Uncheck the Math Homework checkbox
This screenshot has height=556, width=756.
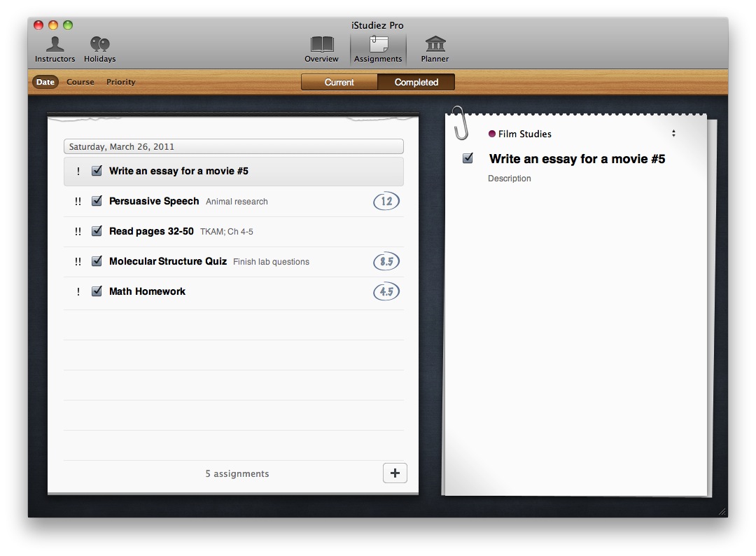pyautogui.click(x=97, y=291)
